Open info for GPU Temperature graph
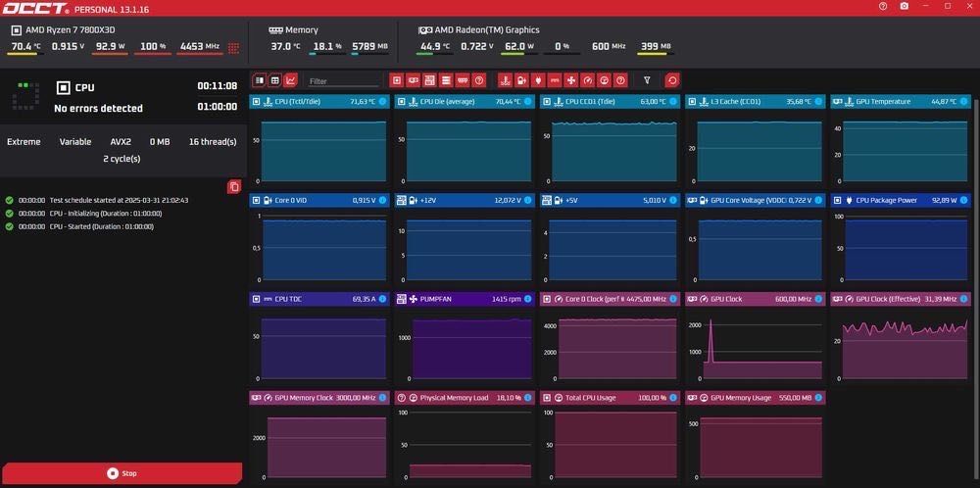 coord(963,101)
